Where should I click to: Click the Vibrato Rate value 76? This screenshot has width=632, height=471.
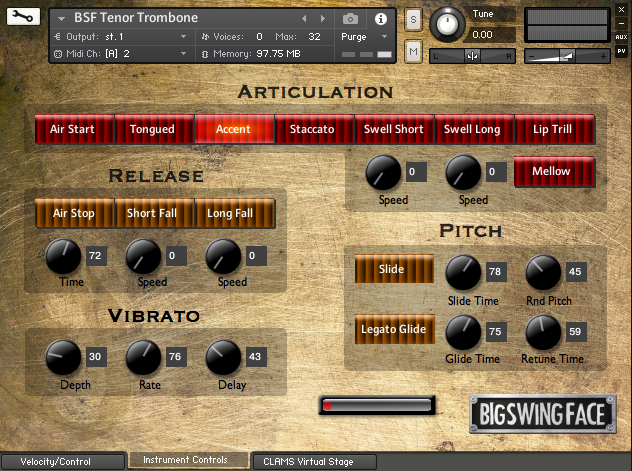click(x=176, y=357)
